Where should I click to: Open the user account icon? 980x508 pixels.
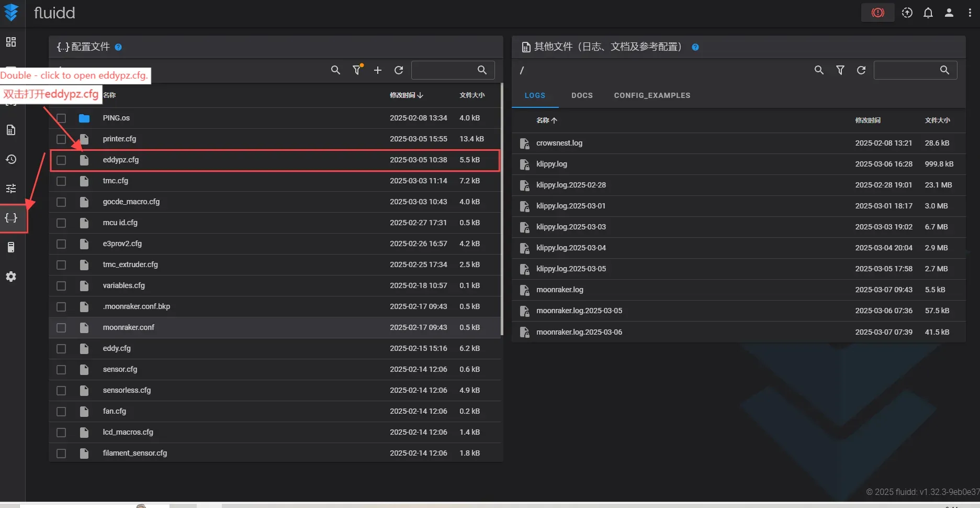click(949, 13)
